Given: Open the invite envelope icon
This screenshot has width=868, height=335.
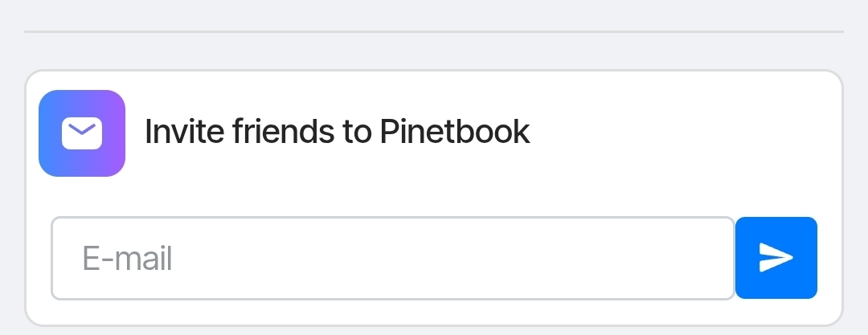Looking at the screenshot, I should pos(82,133).
